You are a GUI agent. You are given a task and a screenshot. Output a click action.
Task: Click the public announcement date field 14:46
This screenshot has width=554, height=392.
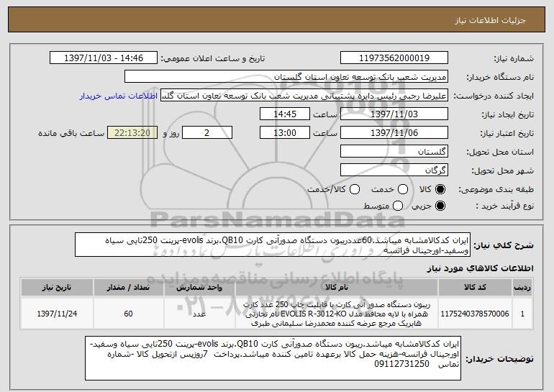[104, 58]
